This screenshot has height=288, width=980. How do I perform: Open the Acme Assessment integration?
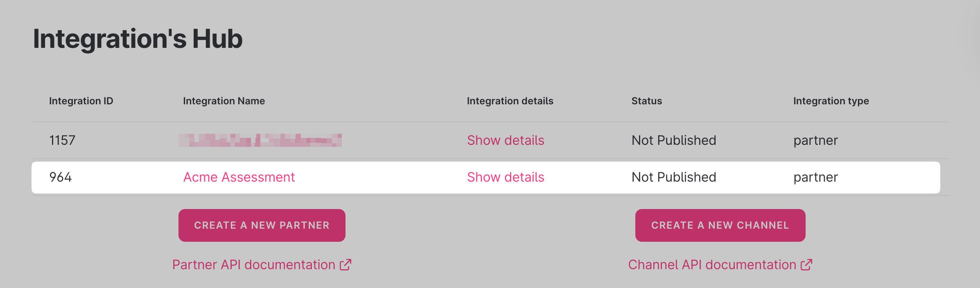(239, 177)
